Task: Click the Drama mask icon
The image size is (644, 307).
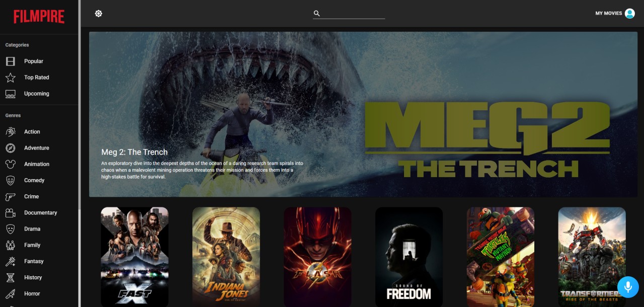Action: pyautogui.click(x=10, y=229)
